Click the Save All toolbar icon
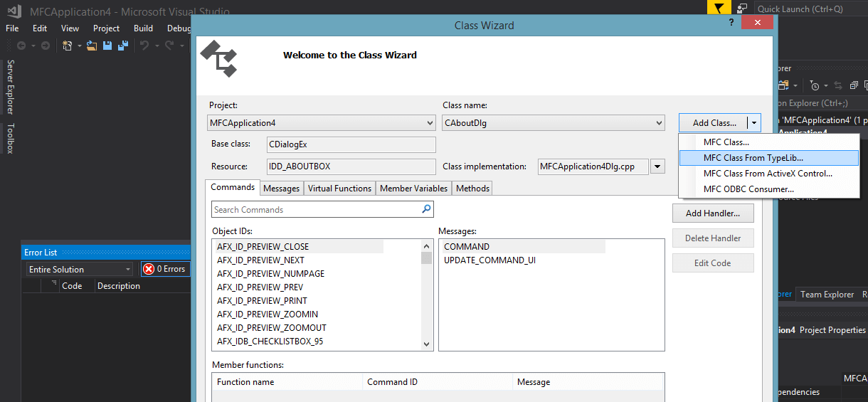The width and height of the screenshot is (868, 402). pos(122,46)
